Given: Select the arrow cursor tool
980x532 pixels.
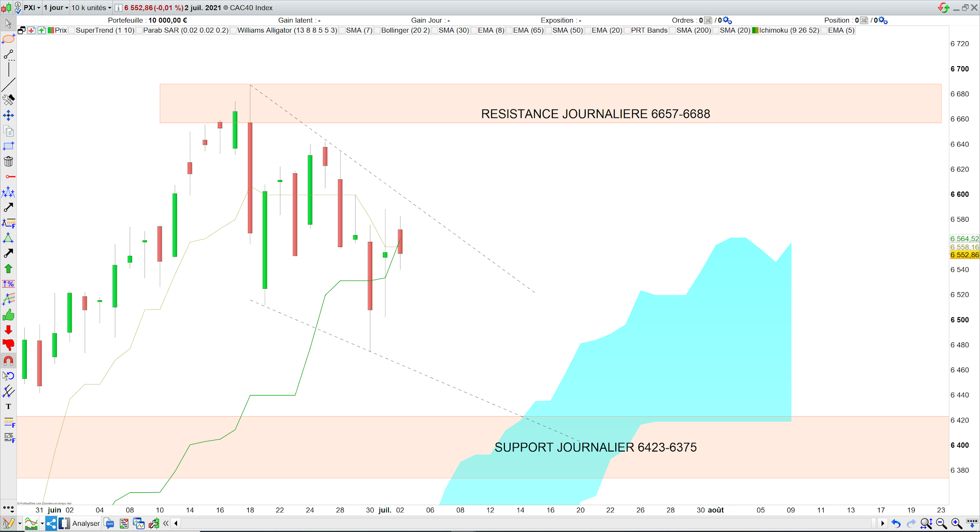Looking at the screenshot, I should (x=8, y=23).
